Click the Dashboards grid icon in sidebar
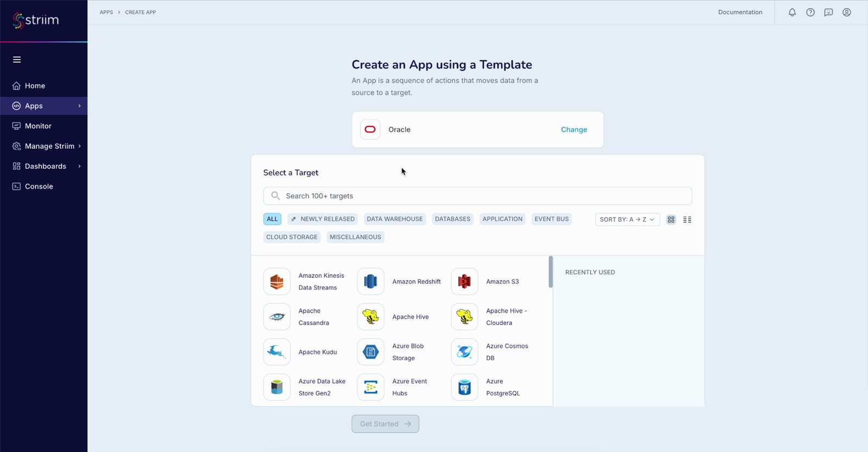The width and height of the screenshot is (868, 452). pos(16,166)
